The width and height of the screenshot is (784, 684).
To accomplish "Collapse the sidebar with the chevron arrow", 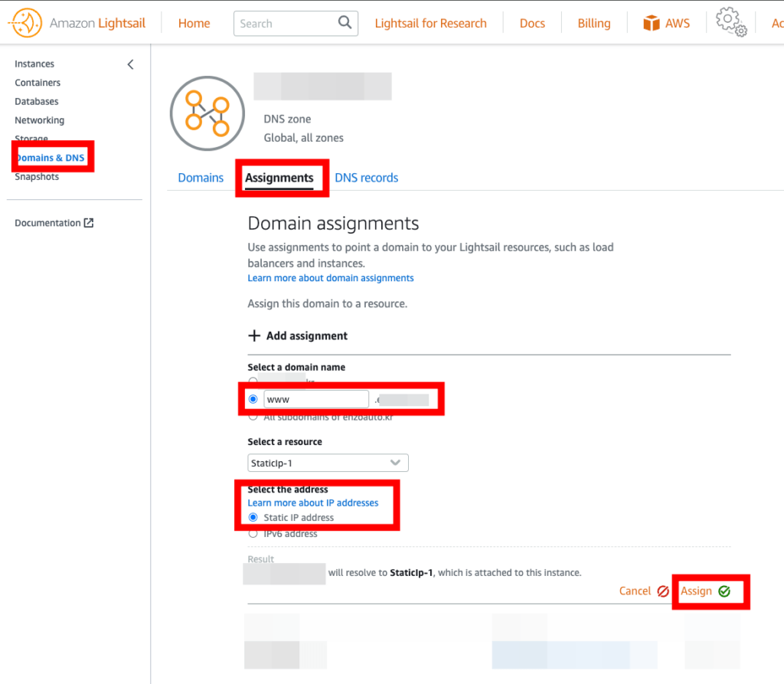I will (x=130, y=64).
